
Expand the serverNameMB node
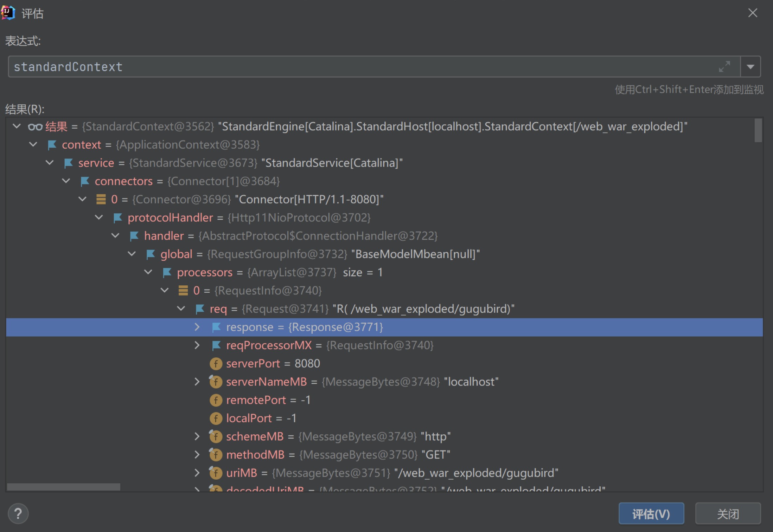point(197,382)
